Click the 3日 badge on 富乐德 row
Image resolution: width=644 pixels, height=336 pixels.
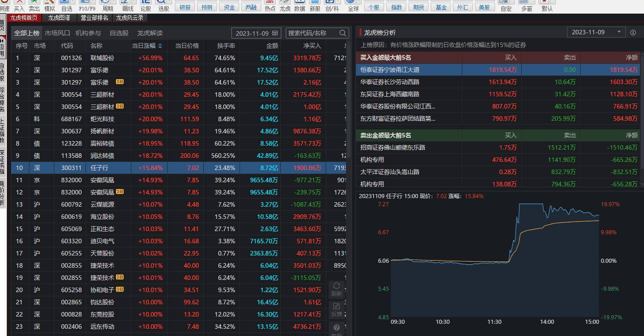tap(120, 82)
